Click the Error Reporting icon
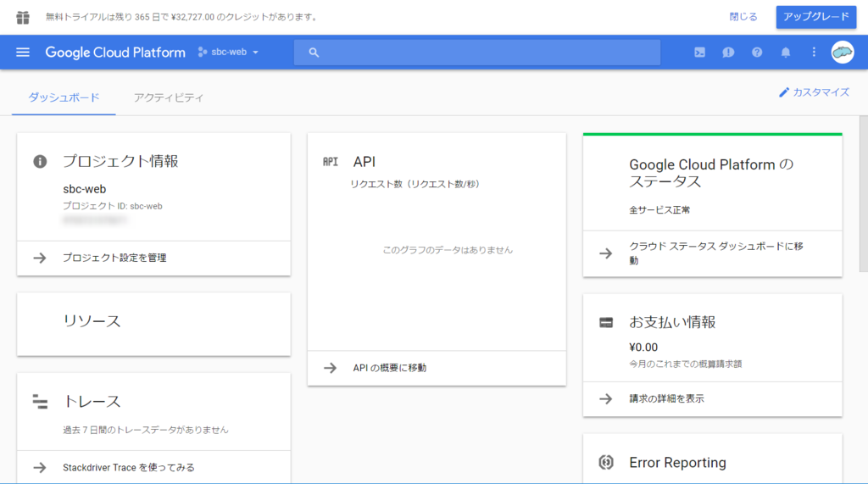 (606, 463)
